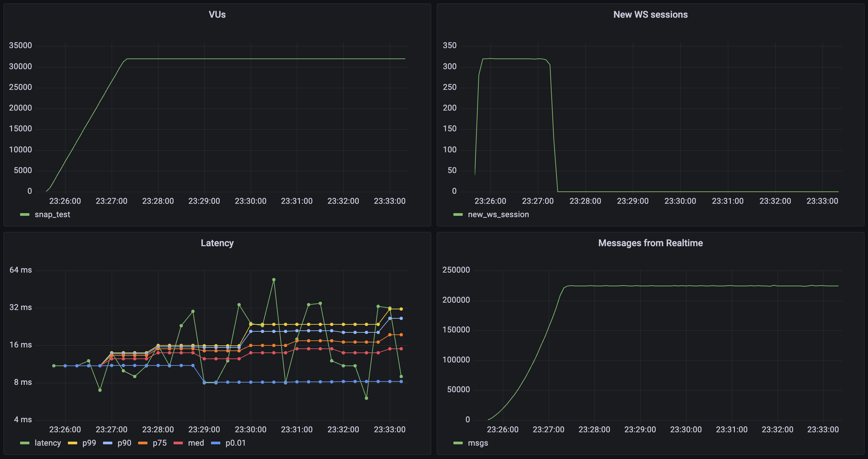Click the red med color swatch

click(x=178, y=443)
